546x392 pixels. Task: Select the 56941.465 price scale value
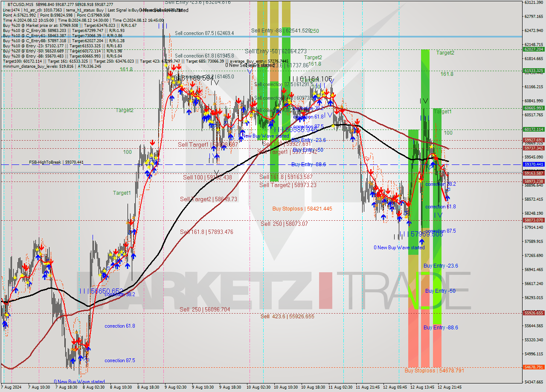(534, 270)
